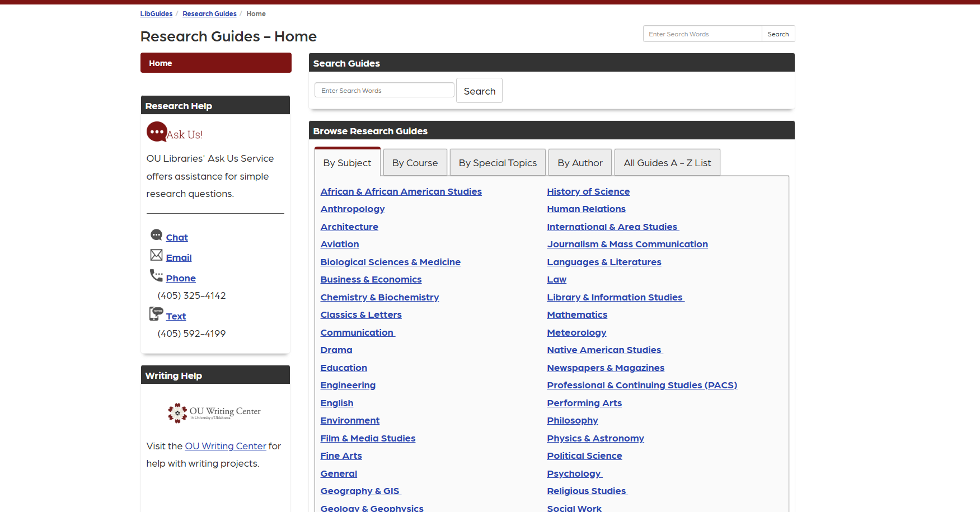Open the Education guide

344,368
